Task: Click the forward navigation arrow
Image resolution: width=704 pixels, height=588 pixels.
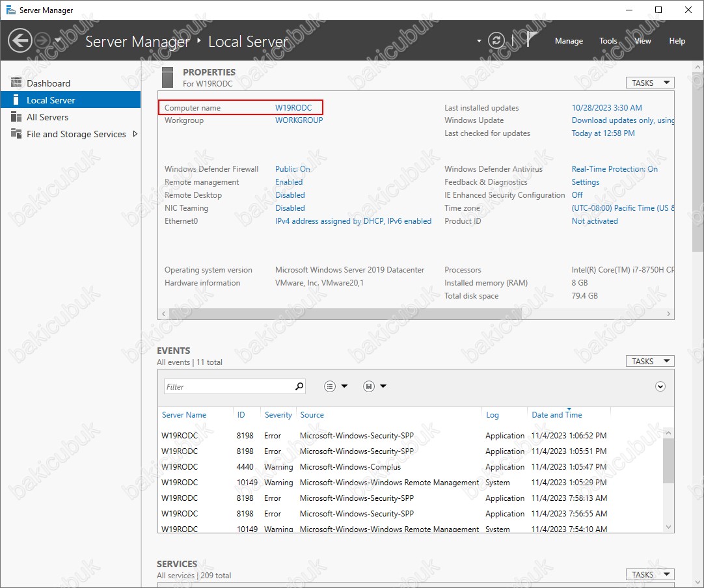Action: (43, 41)
